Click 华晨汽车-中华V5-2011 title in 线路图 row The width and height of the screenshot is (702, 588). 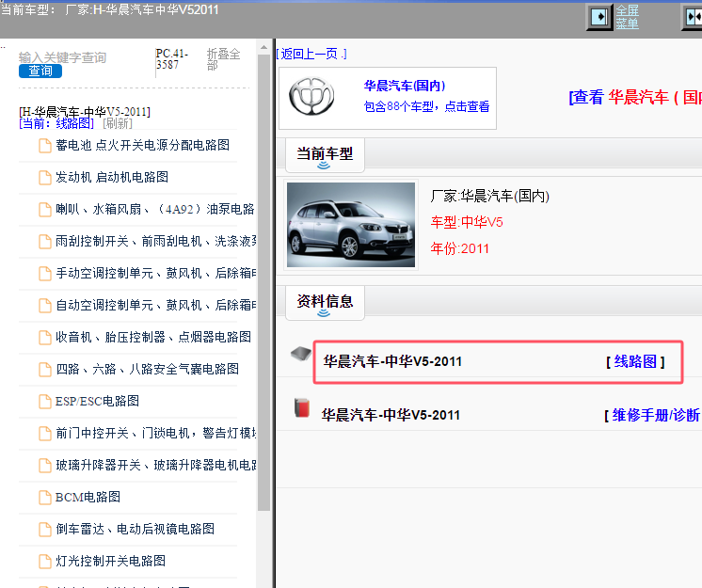[x=392, y=361]
